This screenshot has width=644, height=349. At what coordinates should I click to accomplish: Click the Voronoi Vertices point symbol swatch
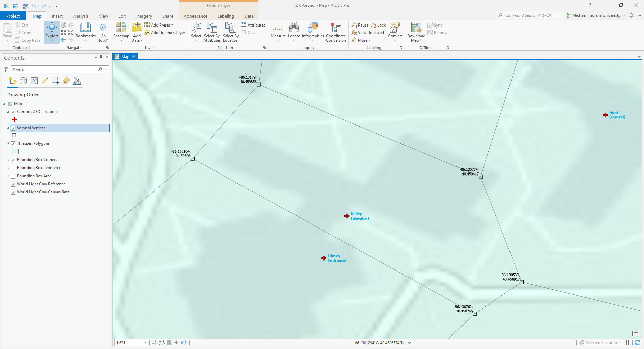pos(14,135)
